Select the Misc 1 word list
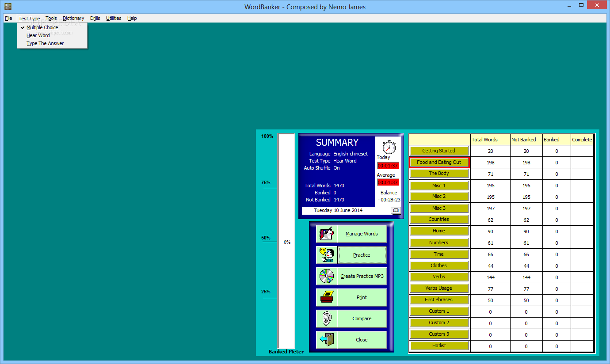 (x=439, y=186)
